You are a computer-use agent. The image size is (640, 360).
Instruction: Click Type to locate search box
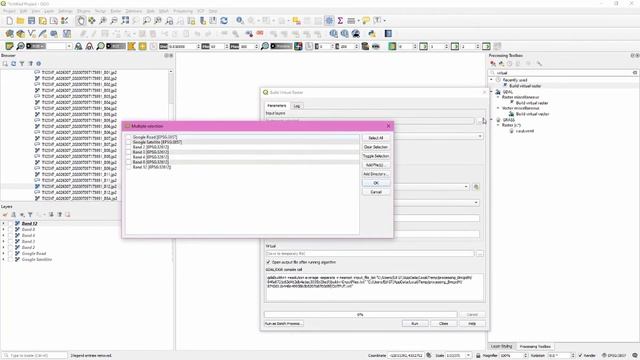coord(34,356)
